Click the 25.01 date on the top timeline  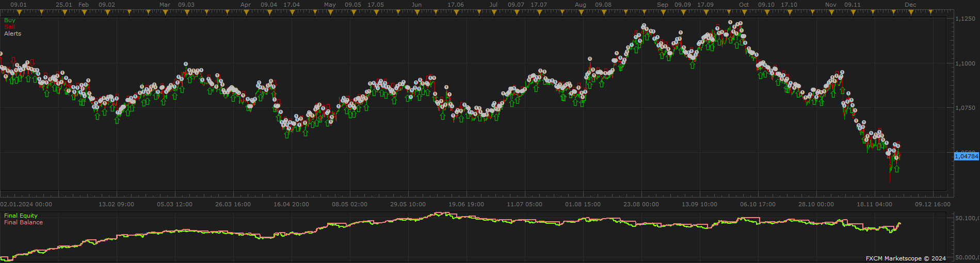pos(64,5)
